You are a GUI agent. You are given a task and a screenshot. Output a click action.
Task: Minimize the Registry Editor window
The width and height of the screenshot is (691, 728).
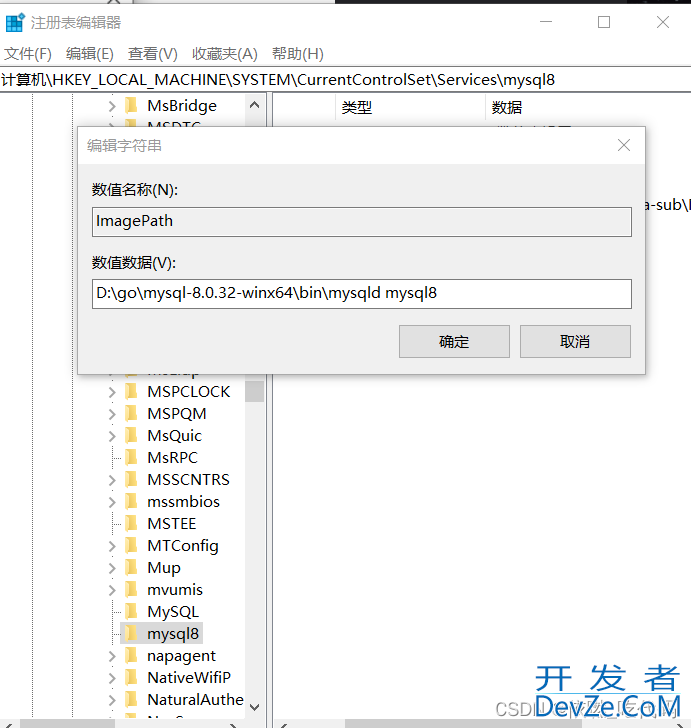pyautogui.click(x=546, y=22)
